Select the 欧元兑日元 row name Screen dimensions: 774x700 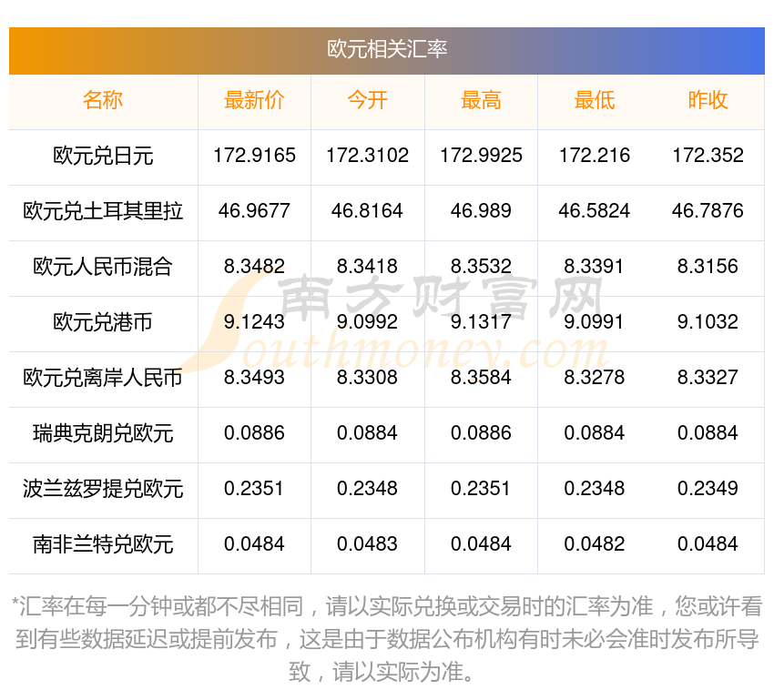[103, 156]
